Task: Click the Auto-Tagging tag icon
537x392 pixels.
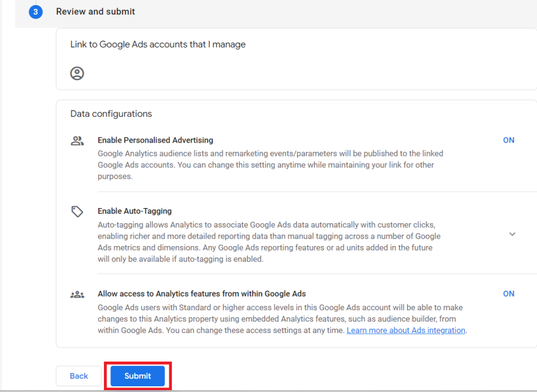Action: point(77,211)
